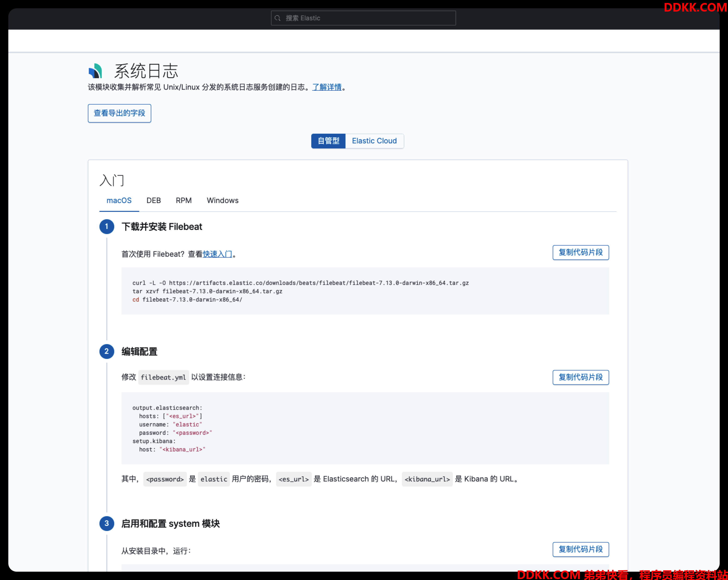Click the 从安装目录中，运行 text

(x=156, y=551)
